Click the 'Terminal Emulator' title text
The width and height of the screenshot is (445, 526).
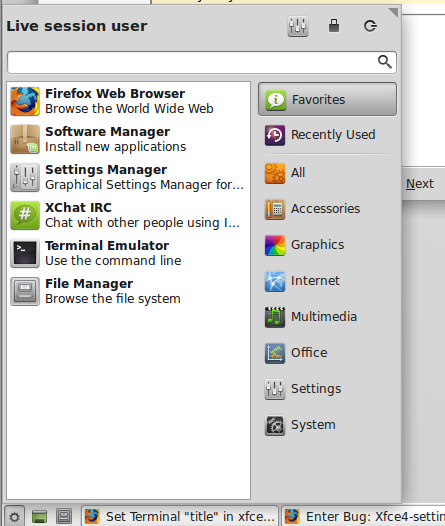click(x=107, y=246)
